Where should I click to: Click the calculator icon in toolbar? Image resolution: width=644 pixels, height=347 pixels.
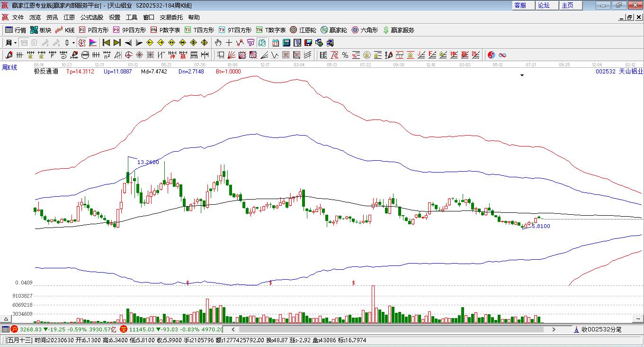(x=286, y=43)
